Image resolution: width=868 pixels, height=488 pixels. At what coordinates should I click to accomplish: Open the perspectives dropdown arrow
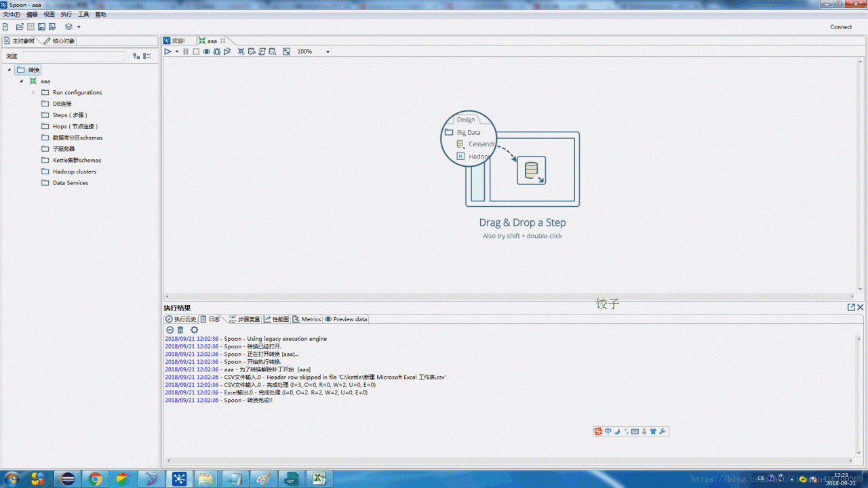[79, 27]
